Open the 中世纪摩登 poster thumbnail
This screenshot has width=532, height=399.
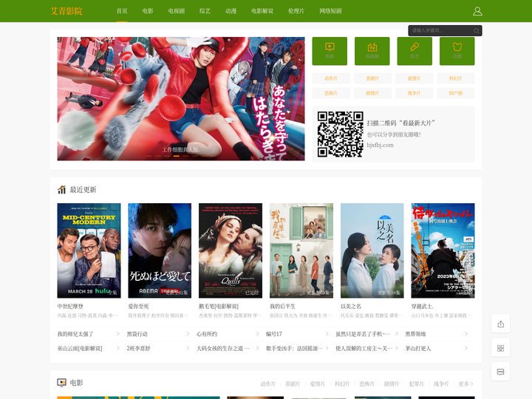click(x=89, y=250)
